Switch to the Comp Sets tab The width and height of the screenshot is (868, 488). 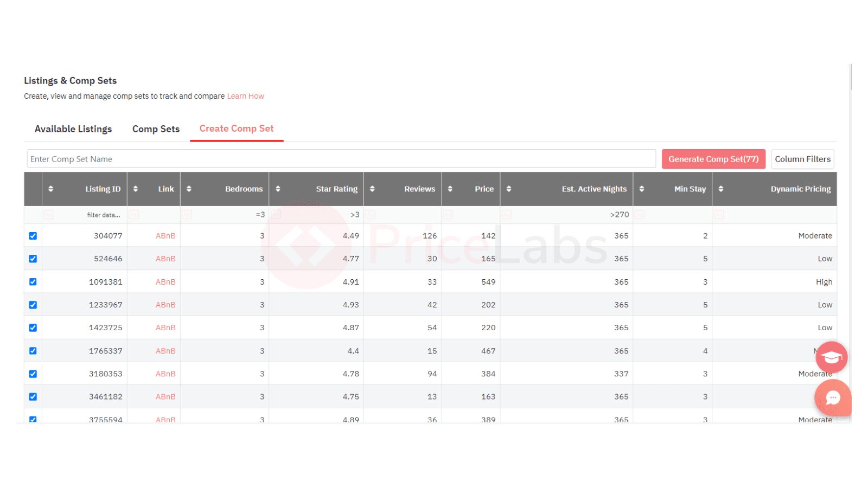[156, 129]
